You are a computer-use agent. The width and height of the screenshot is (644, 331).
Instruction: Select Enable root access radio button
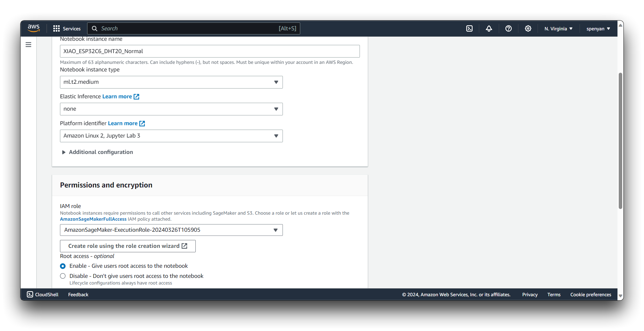coord(63,266)
